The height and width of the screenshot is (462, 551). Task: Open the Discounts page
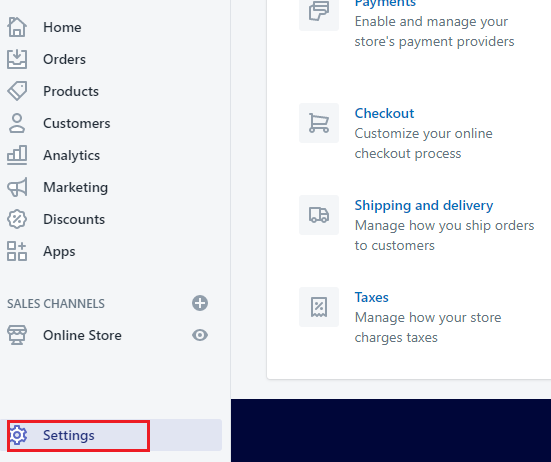(x=74, y=219)
